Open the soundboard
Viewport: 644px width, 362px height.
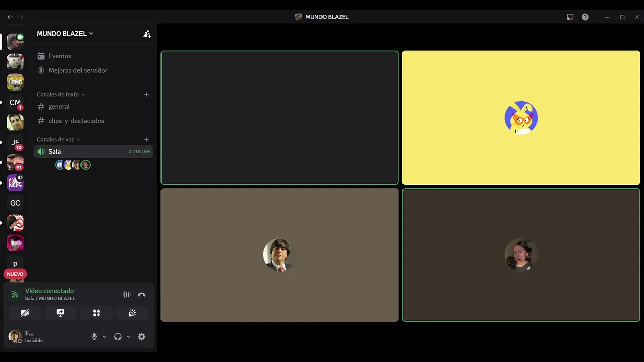pos(132,313)
